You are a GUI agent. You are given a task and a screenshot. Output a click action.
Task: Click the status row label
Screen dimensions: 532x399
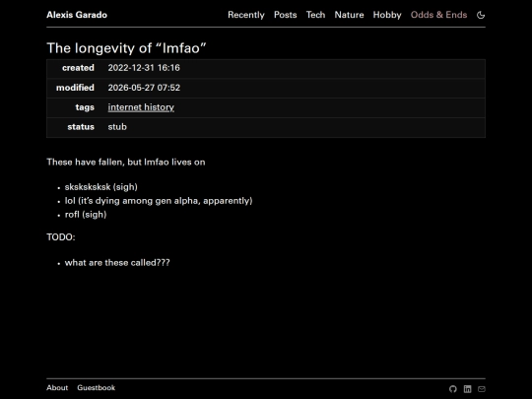coord(81,127)
